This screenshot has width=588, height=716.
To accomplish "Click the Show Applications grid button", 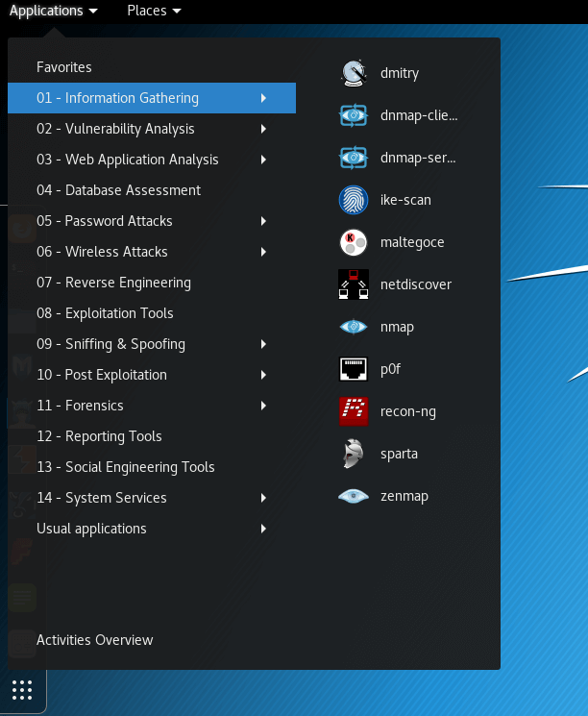I will (x=22, y=689).
